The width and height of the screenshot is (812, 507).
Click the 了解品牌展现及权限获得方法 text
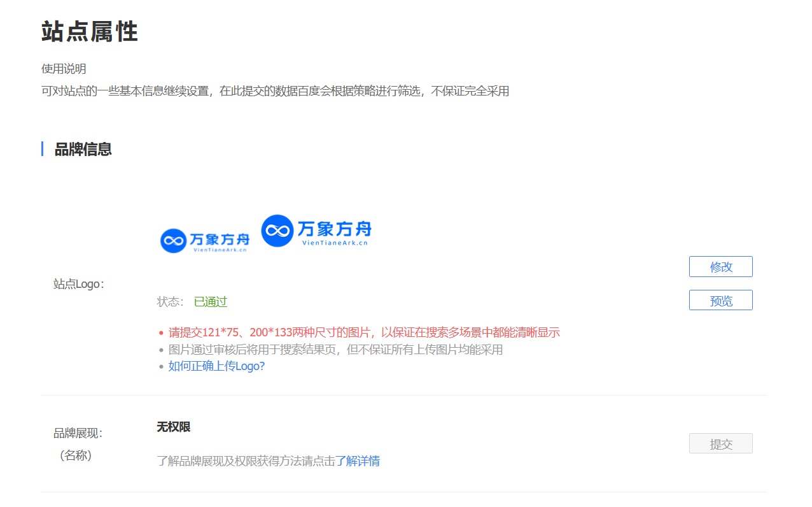coord(246,461)
